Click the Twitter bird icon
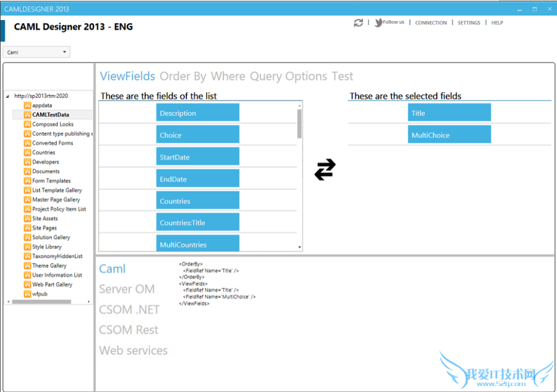 tap(379, 22)
